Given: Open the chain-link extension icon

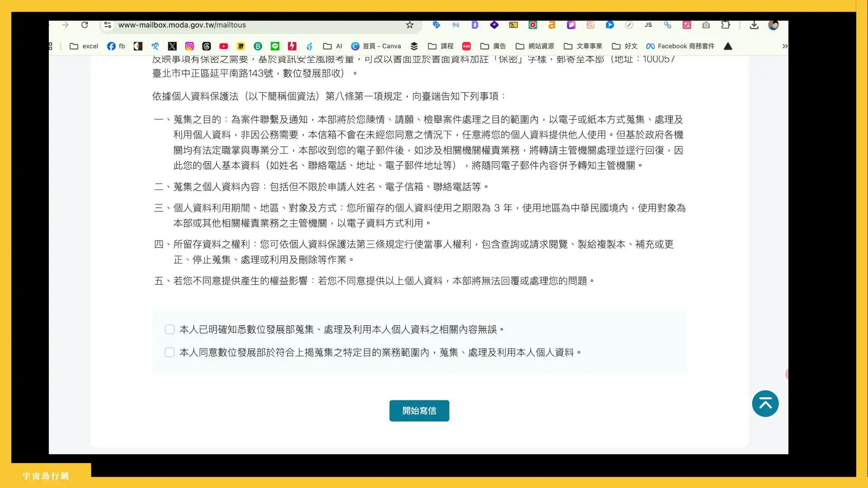Looking at the screenshot, I should pos(668,25).
